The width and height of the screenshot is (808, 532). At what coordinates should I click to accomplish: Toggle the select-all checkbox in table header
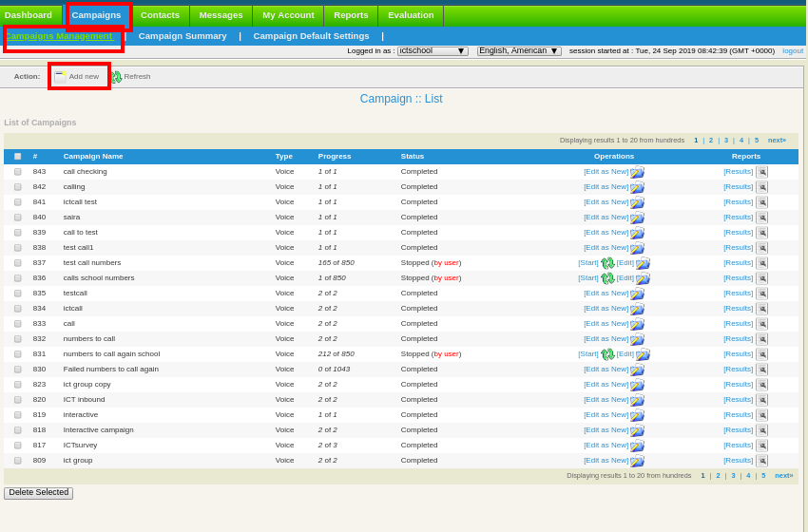(x=17, y=156)
